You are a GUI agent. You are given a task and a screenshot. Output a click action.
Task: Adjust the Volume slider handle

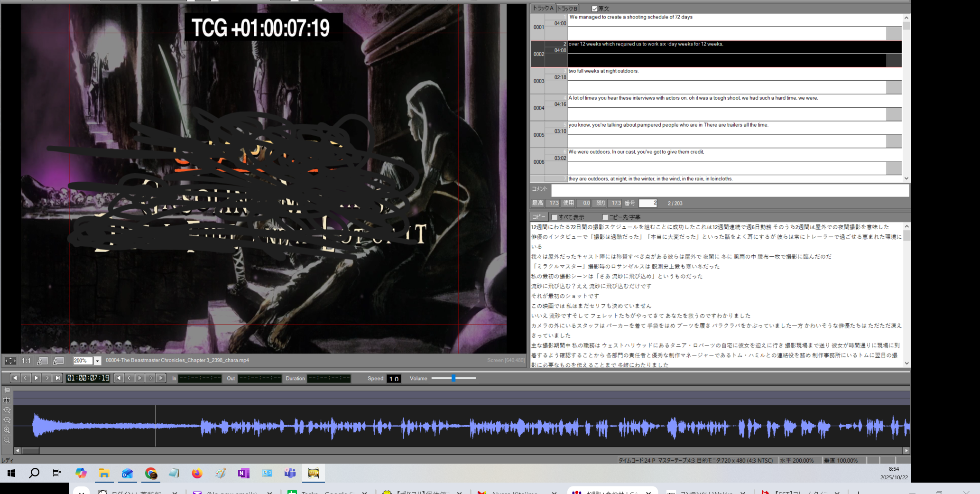(x=453, y=378)
